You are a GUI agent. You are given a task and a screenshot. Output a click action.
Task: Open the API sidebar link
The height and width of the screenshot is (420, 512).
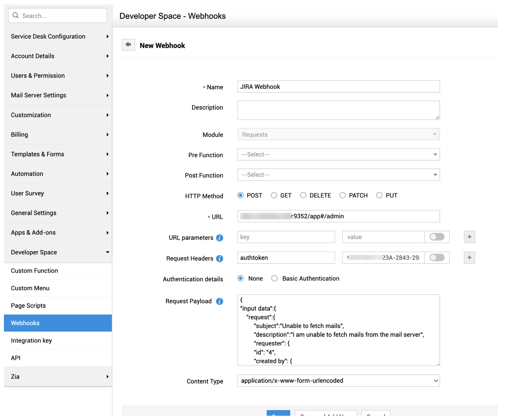(16, 358)
